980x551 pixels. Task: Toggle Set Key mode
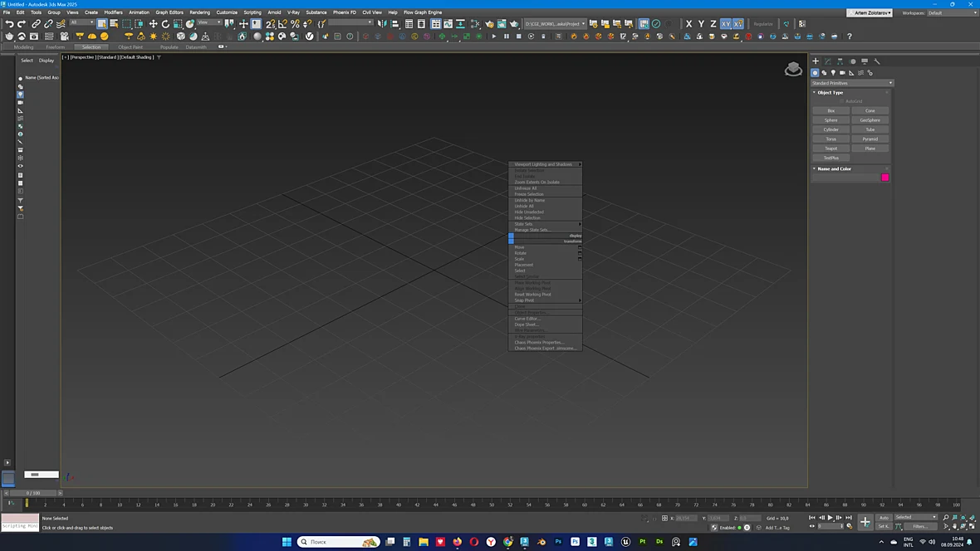(x=884, y=526)
